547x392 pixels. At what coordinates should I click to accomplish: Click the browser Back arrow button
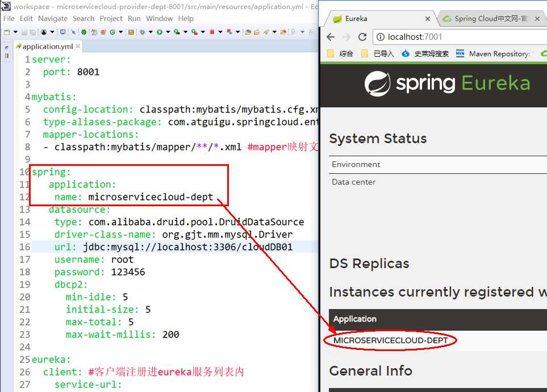(x=331, y=37)
